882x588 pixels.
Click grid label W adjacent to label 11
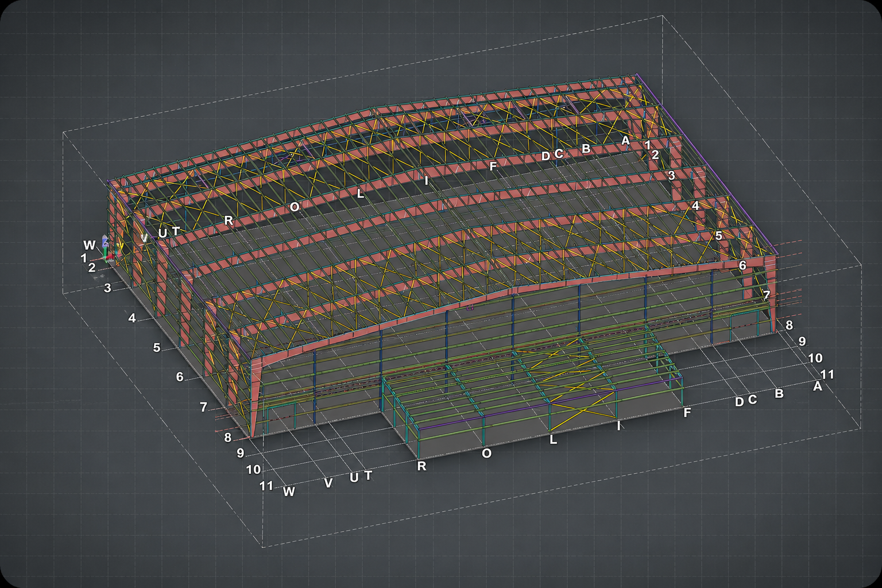(x=289, y=492)
